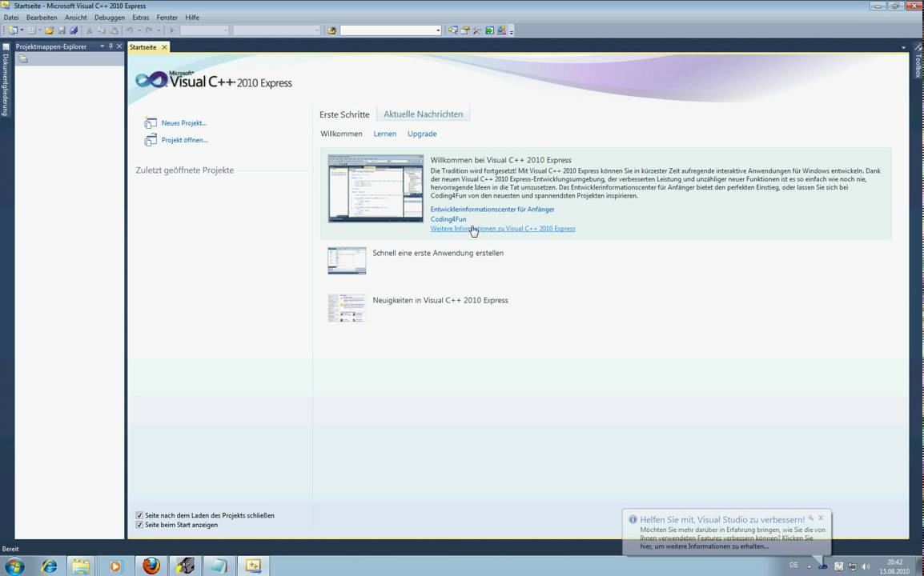Click the DE language indicator in tray
This screenshot has height=576, width=924.
(x=793, y=566)
